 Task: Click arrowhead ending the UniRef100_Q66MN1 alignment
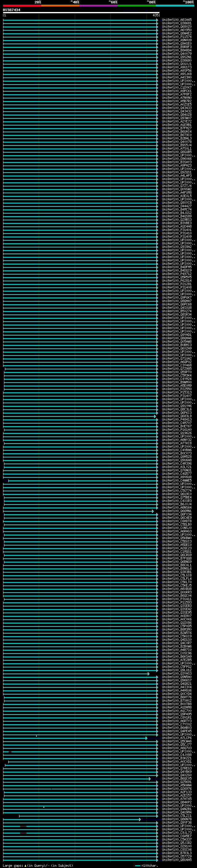153,511
